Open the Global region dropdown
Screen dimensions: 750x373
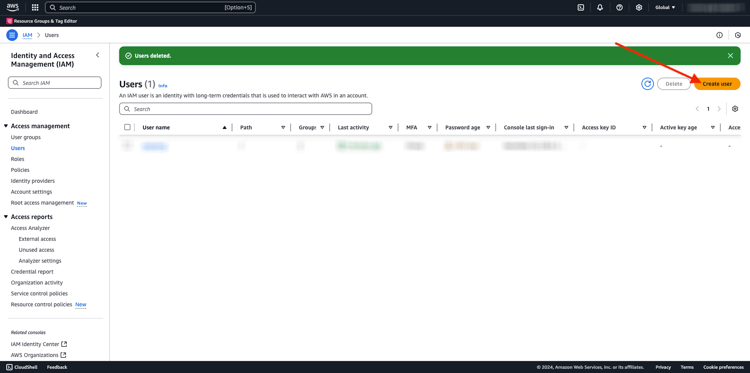(x=665, y=8)
